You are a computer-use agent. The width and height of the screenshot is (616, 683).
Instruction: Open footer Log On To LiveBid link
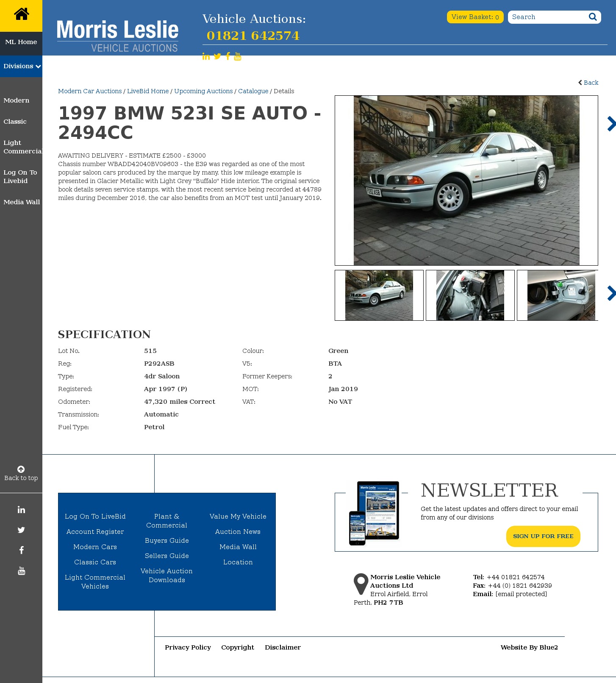[95, 516]
